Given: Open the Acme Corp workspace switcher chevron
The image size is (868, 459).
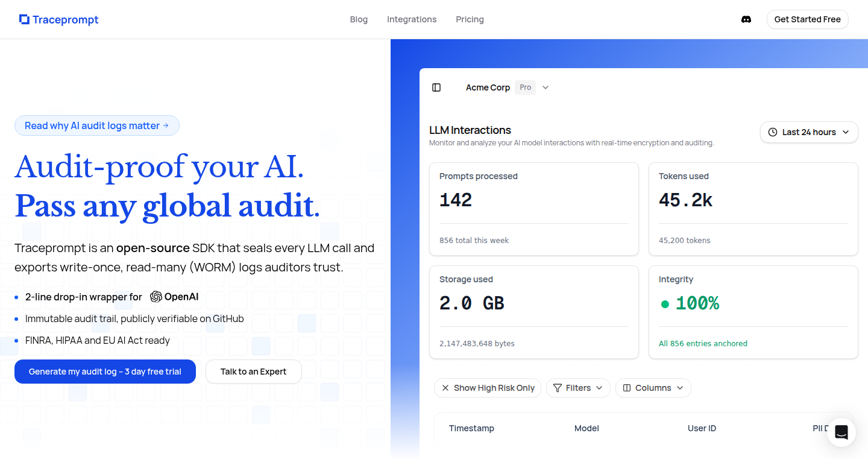Looking at the screenshot, I should tap(546, 87).
